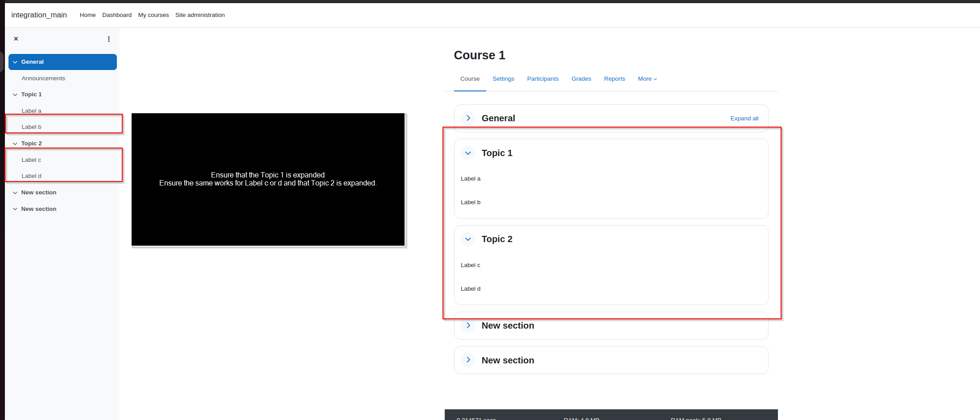Image resolution: width=980 pixels, height=420 pixels.
Task: Switch to the Course tab
Action: pyautogui.click(x=470, y=79)
